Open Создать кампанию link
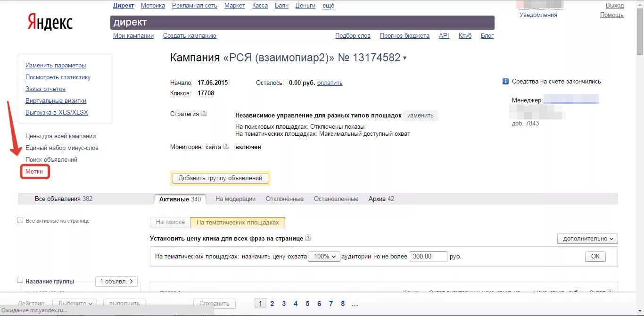Screen dimensions: 644x316 click(x=190, y=36)
